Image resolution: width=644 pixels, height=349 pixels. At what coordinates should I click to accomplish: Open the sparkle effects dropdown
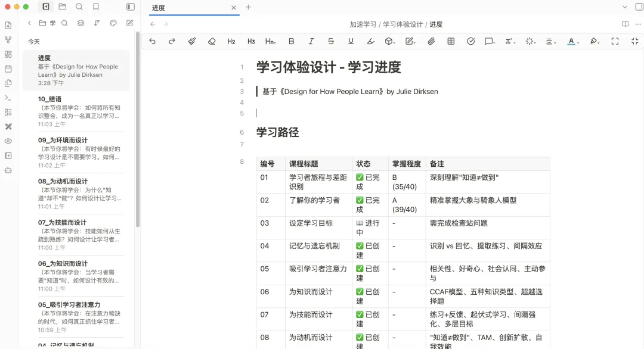click(x=530, y=41)
